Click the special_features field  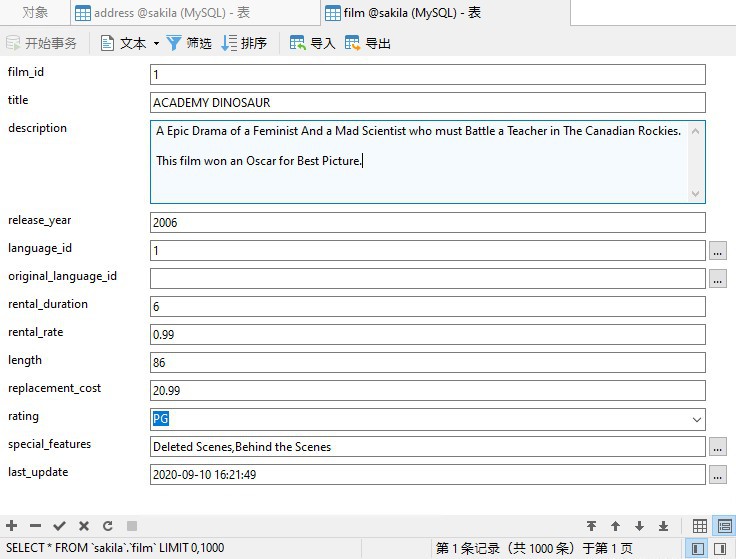[x=428, y=446]
